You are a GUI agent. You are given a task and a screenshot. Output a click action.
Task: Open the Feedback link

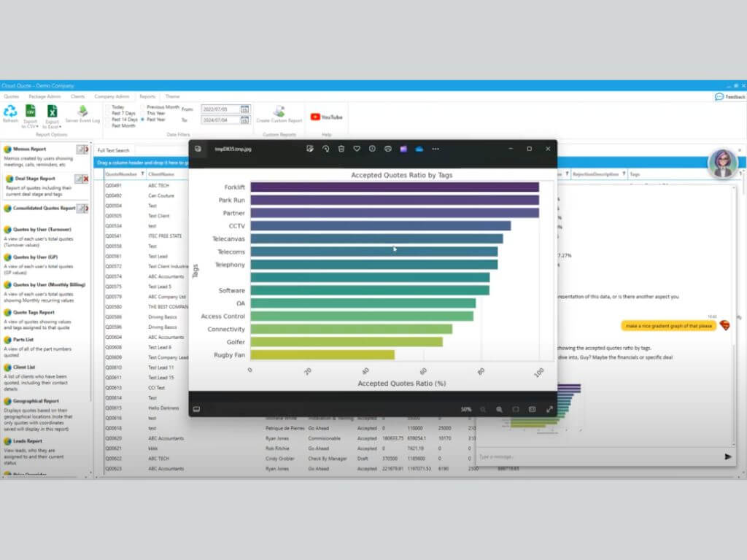pyautogui.click(x=730, y=96)
